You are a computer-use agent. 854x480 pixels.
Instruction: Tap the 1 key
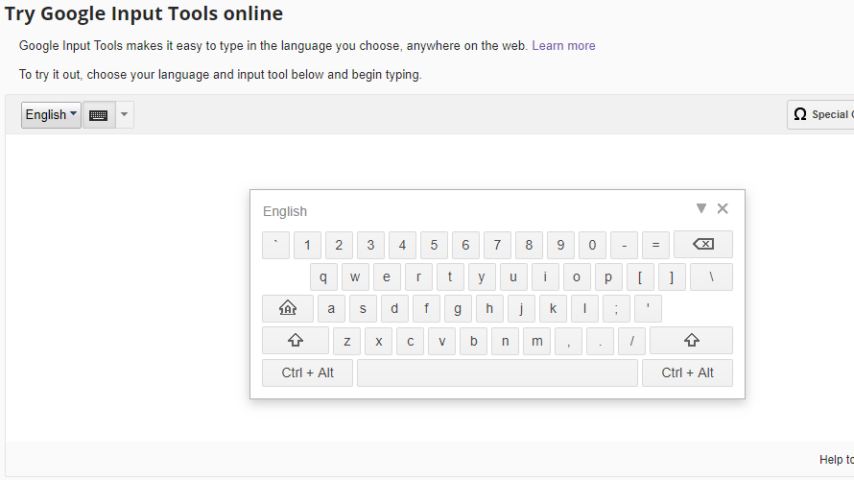pyautogui.click(x=307, y=245)
